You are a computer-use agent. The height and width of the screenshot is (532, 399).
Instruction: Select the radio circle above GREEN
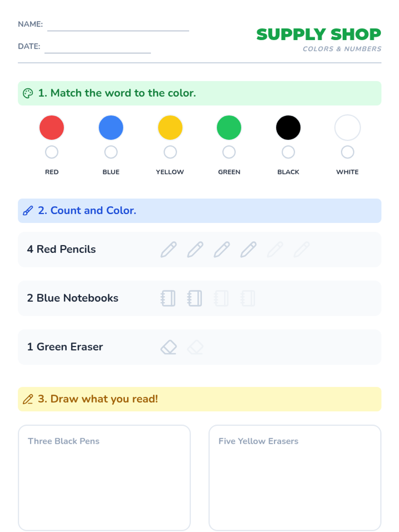(229, 152)
